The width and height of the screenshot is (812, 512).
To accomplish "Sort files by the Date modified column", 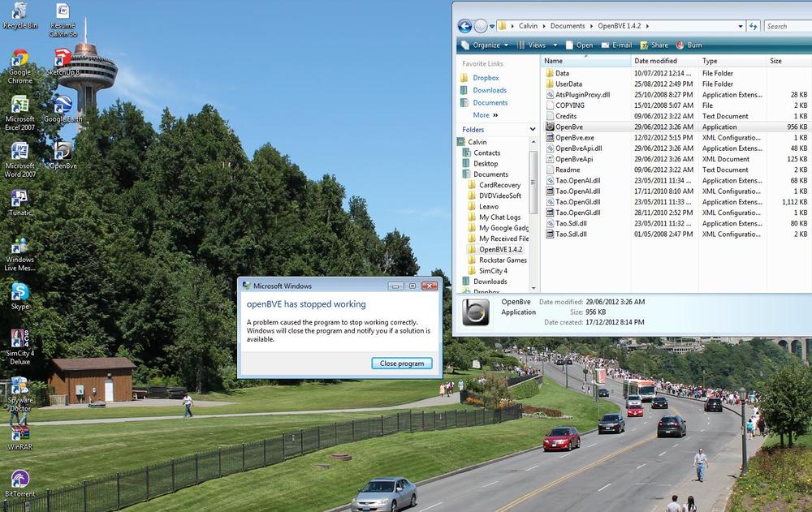I will coord(664,61).
